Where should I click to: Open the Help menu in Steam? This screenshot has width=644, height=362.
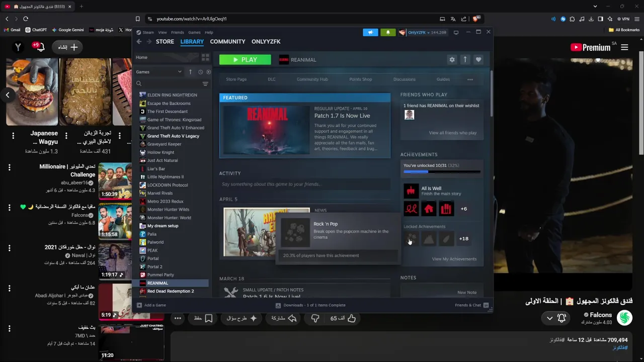point(209,32)
